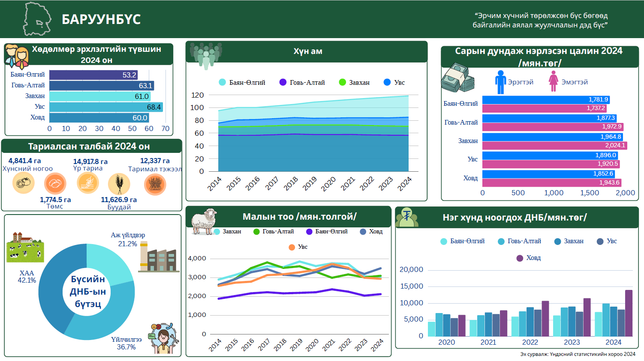This screenshot has width=644, height=361.
Task: Click the two-workers employment icon
Action: (x=17, y=57)
